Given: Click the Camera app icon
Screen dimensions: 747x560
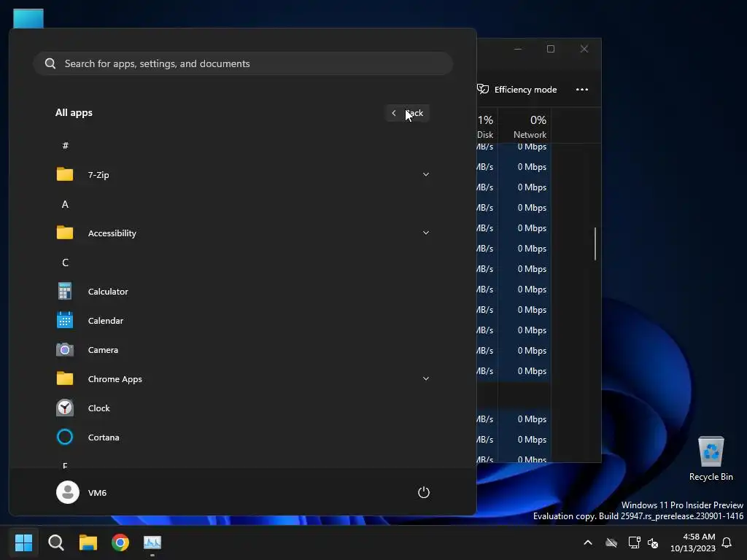Looking at the screenshot, I should click(x=65, y=349).
